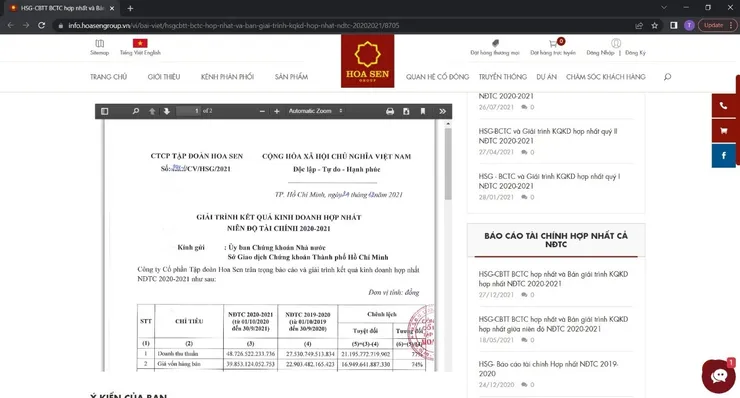Open the TRANG CHỦ menu
Viewport: 740px width, 398px height.
tap(109, 77)
